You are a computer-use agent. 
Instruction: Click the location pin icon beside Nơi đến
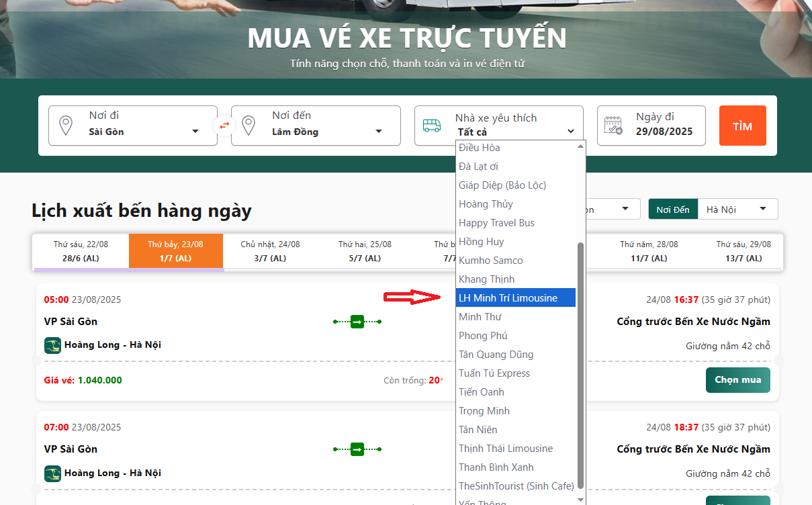[x=249, y=126]
